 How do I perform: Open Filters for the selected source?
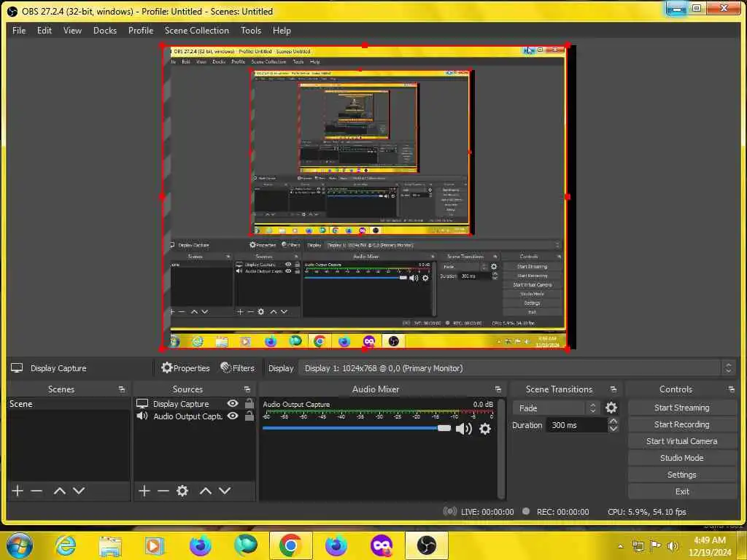tap(237, 368)
